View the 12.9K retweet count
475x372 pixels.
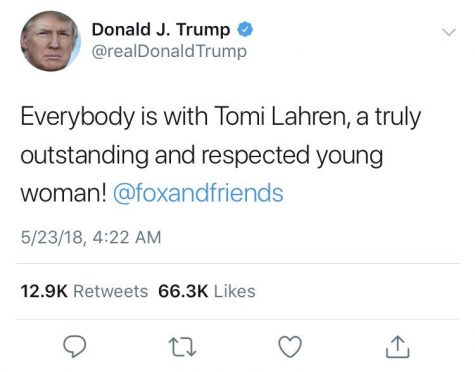pyautogui.click(x=44, y=291)
